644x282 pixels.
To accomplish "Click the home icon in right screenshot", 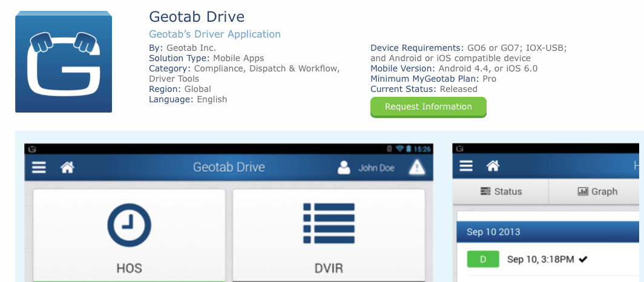I will coord(493,166).
